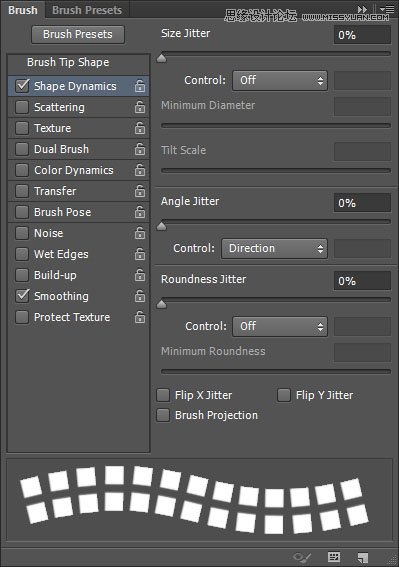399x567 pixels.
Task: Toggle the lock icon beside Smoothing
Action: tap(140, 296)
